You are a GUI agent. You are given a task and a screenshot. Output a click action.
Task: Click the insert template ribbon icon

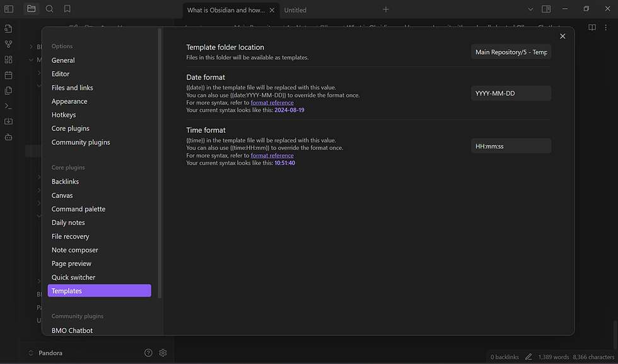click(8, 91)
